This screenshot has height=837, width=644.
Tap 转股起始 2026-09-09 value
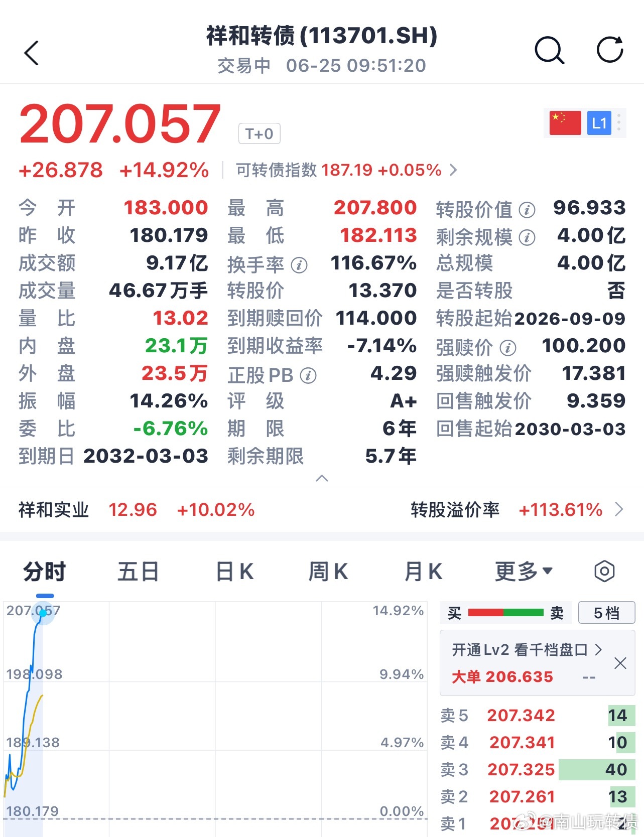click(x=570, y=318)
